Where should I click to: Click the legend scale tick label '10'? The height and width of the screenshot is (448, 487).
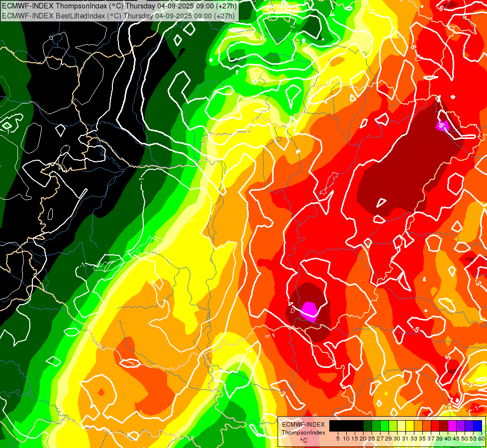(346, 439)
